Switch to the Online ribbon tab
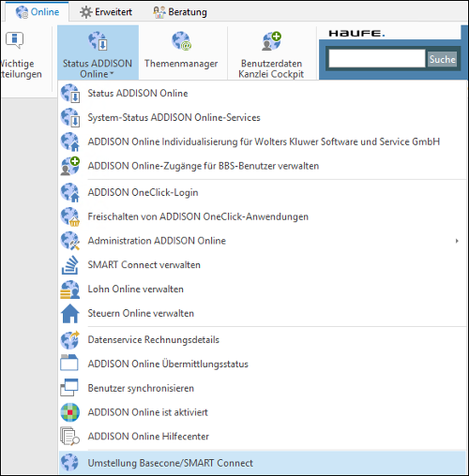The image size is (469, 476). (x=38, y=12)
